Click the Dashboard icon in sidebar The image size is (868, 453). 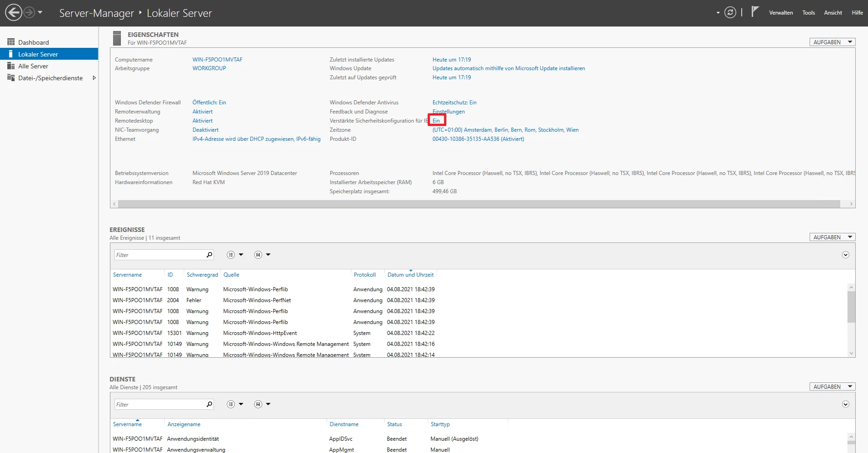pos(11,42)
